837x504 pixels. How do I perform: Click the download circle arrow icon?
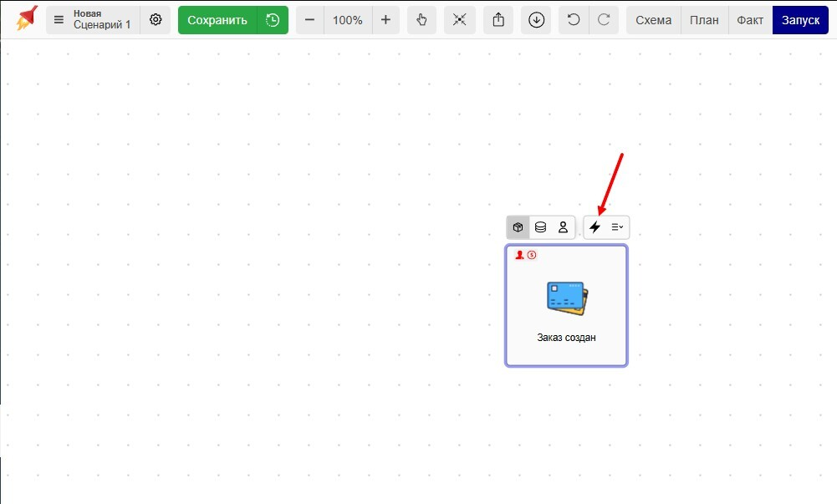point(536,20)
